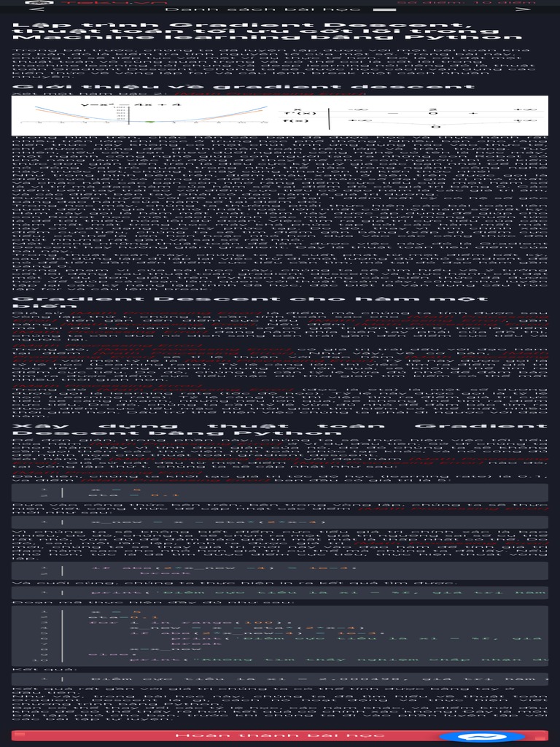Click the x_new update formula code block
Screen dimensions: 560x747
(279, 522)
